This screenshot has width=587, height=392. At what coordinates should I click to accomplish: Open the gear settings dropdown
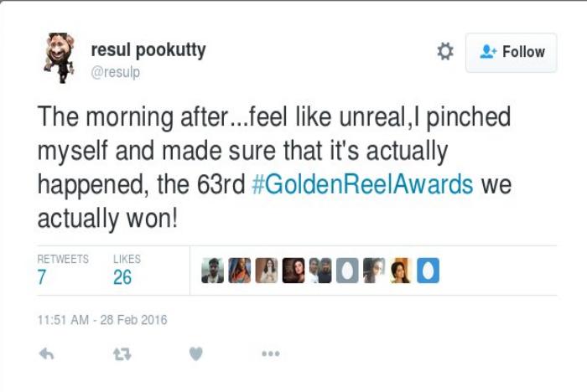(445, 51)
